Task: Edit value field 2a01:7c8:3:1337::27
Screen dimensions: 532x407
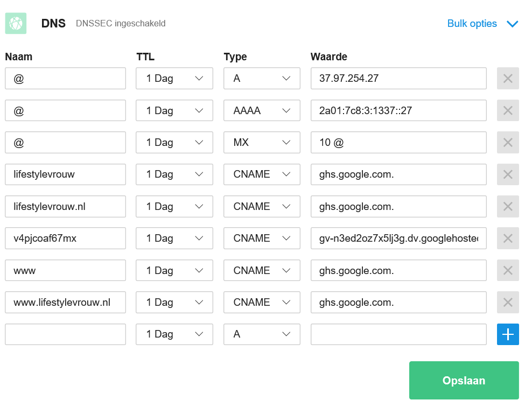Action: click(x=398, y=110)
